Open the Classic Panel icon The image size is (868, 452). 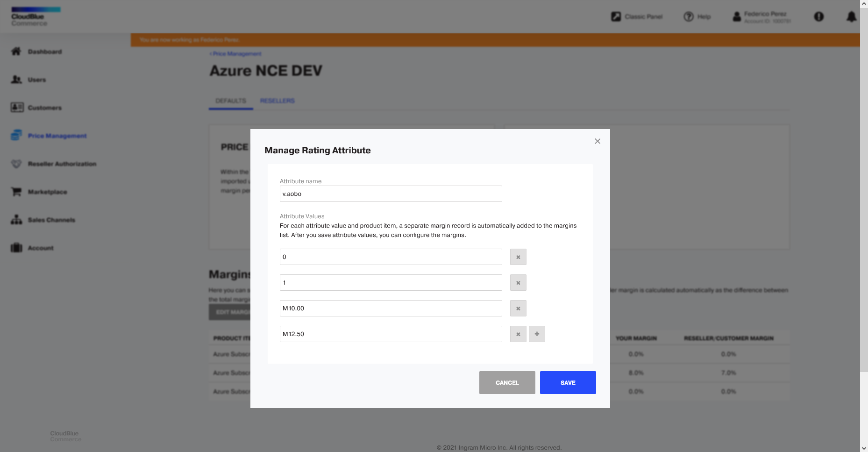616,16
